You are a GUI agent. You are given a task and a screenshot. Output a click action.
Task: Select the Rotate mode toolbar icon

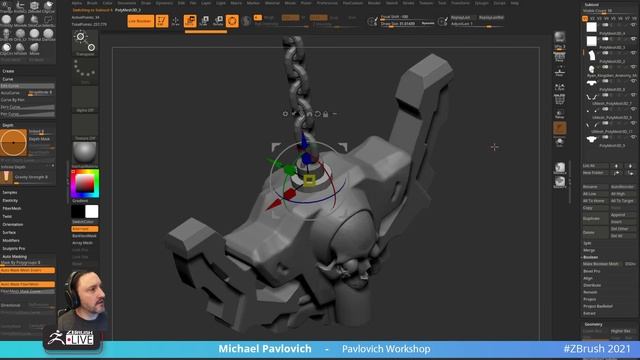tap(218, 21)
